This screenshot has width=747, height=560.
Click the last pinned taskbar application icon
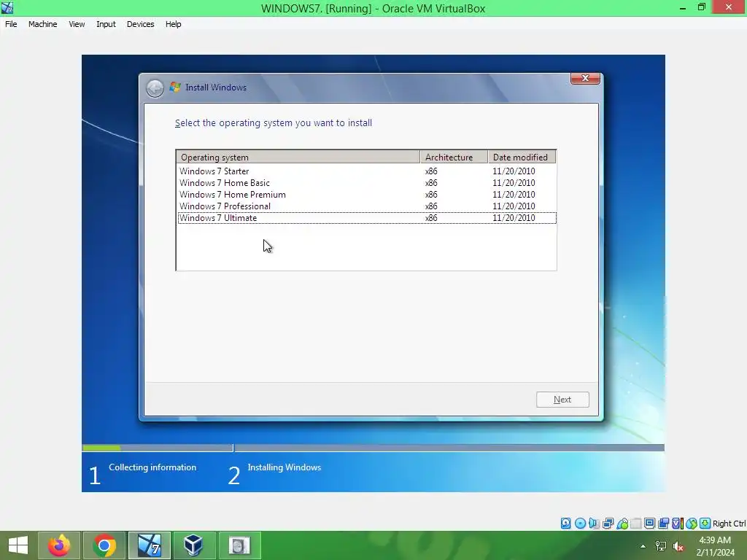pyautogui.click(x=239, y=545)
